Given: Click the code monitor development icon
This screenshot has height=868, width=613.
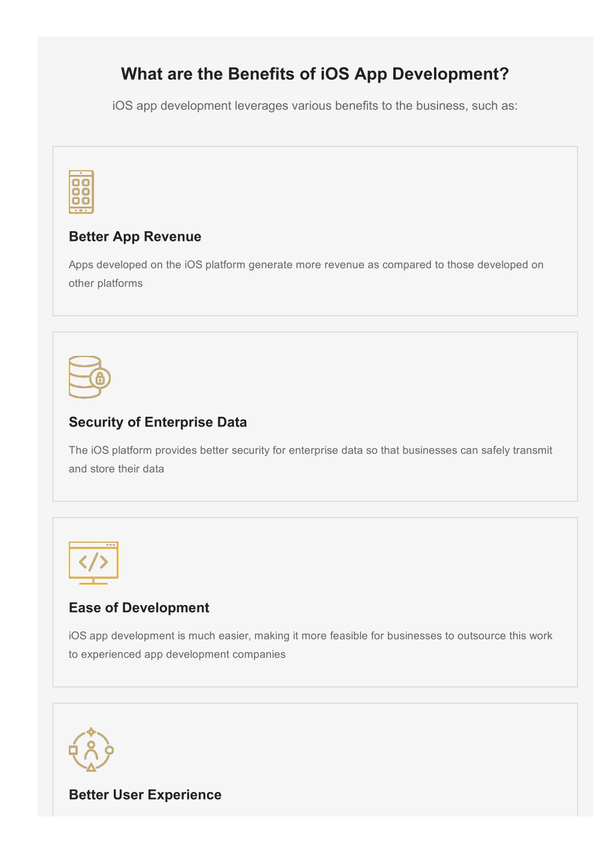Looking at the screenshot, I should point(93,563).
